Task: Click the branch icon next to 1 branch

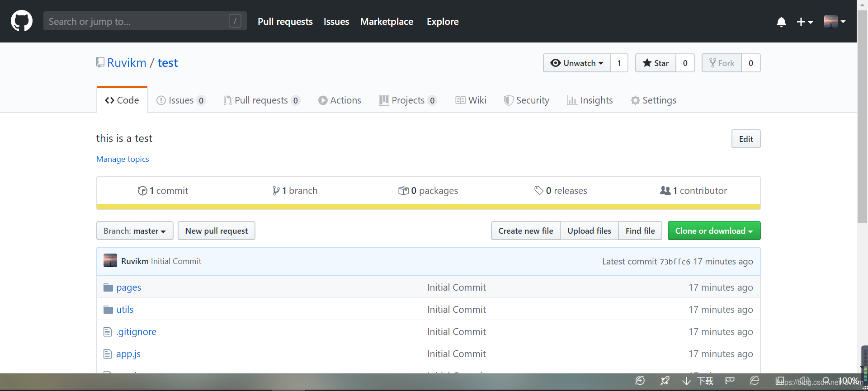Action: click(276, 191)
